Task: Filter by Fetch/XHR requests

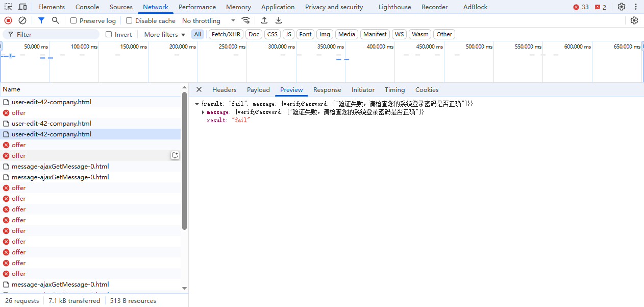Action: point(226,34)
